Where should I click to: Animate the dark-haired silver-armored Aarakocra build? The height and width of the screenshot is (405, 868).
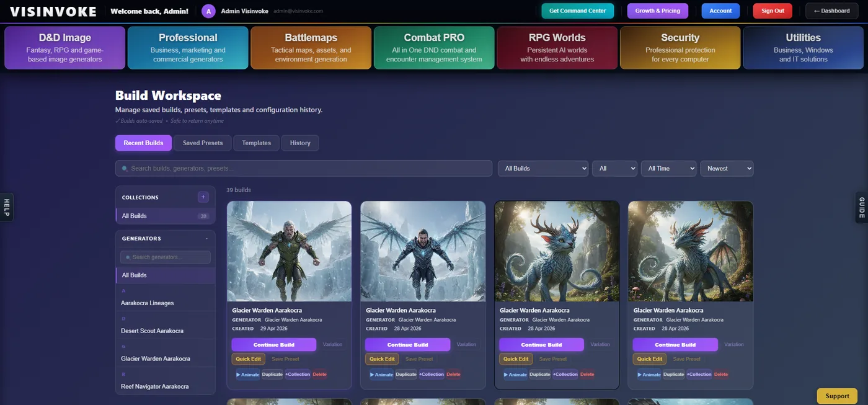(381, 374)
